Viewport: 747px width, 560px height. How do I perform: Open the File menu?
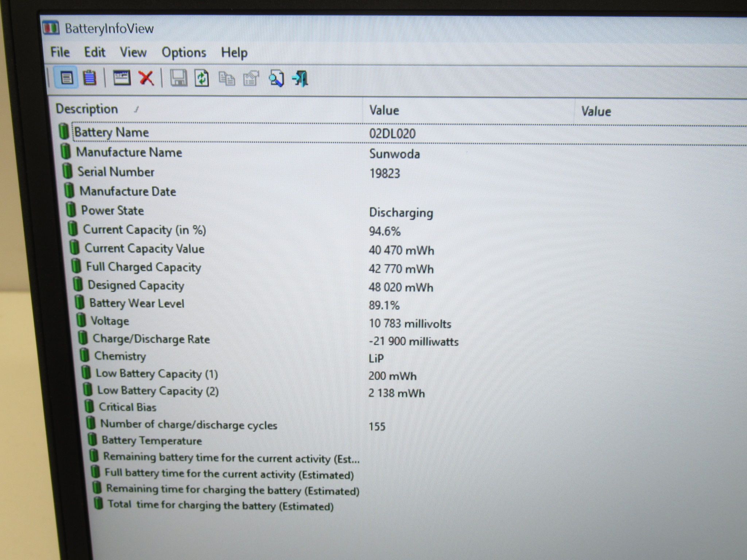60,52
